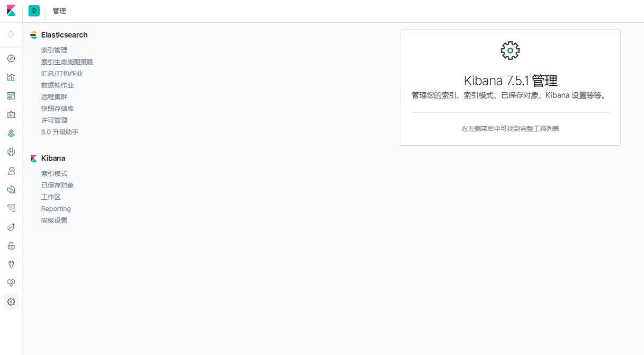The width and height of the screenshot is (644, 355).
Task: Open the Reporting link under Kibana
Action: (x=56, y=209)
